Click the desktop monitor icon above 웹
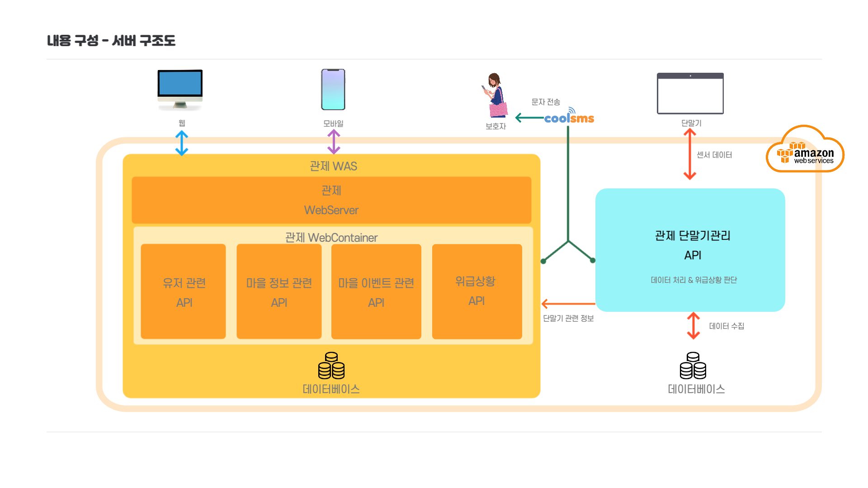The height and width of the screenshot is (488, 868). point(179,89)
